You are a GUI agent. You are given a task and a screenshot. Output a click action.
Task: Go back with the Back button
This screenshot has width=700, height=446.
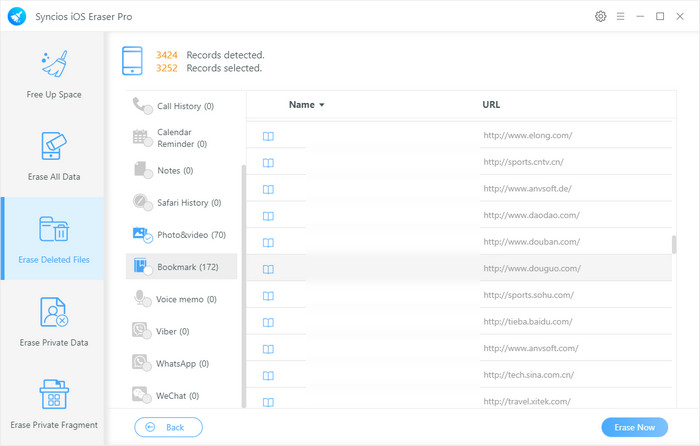[168, 427]
